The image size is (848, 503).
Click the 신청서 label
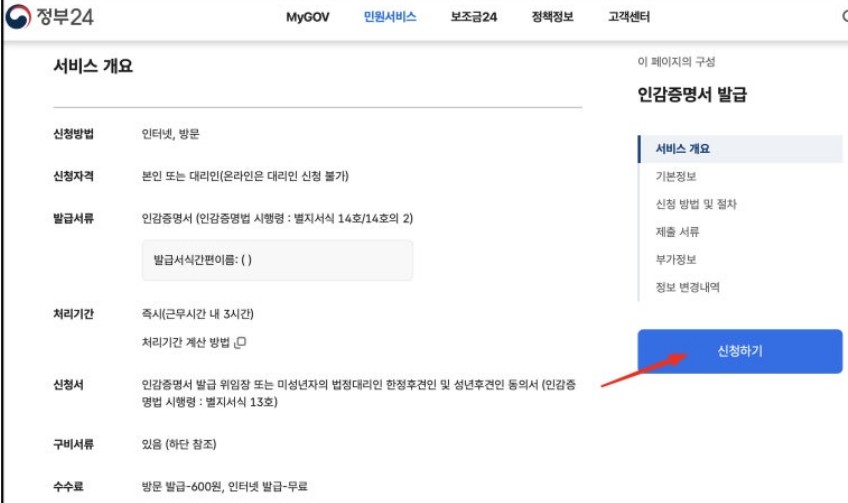pos(68,385)
